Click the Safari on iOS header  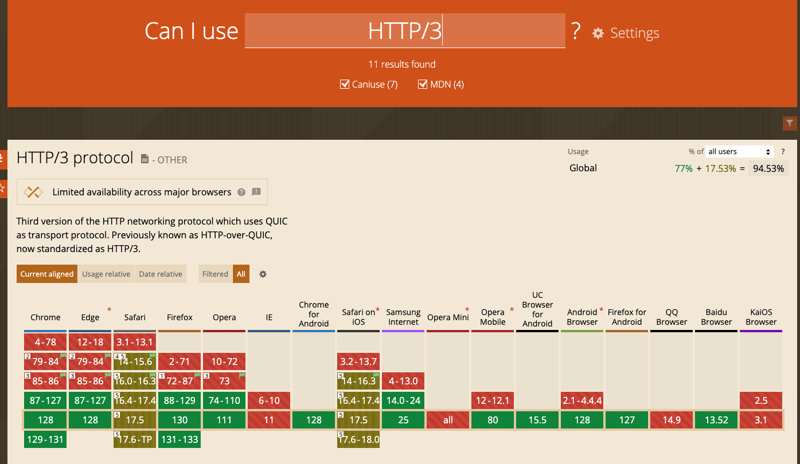tap(359, 317)
